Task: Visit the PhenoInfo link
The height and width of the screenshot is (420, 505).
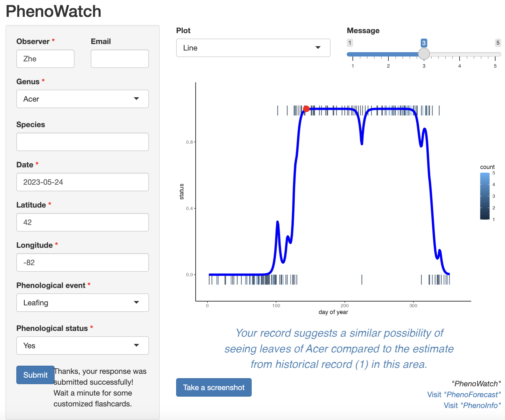Action: (x=472, y=405)
